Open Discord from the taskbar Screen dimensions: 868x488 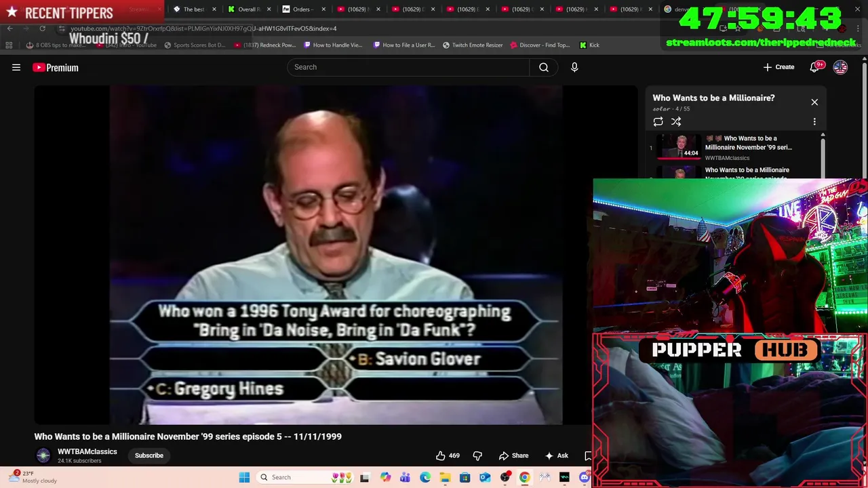click(x=585, y=477)
